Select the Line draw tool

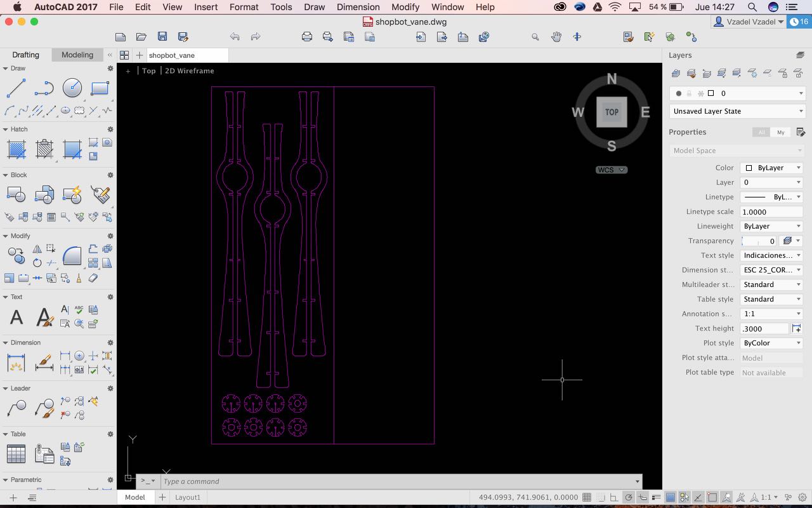click(16, 89)
